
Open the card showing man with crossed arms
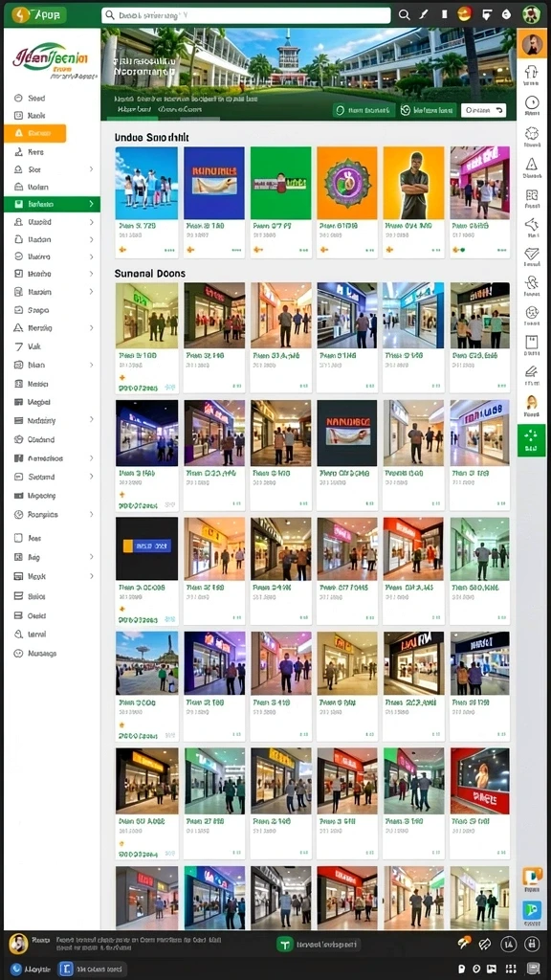click(x=413, y=202)
